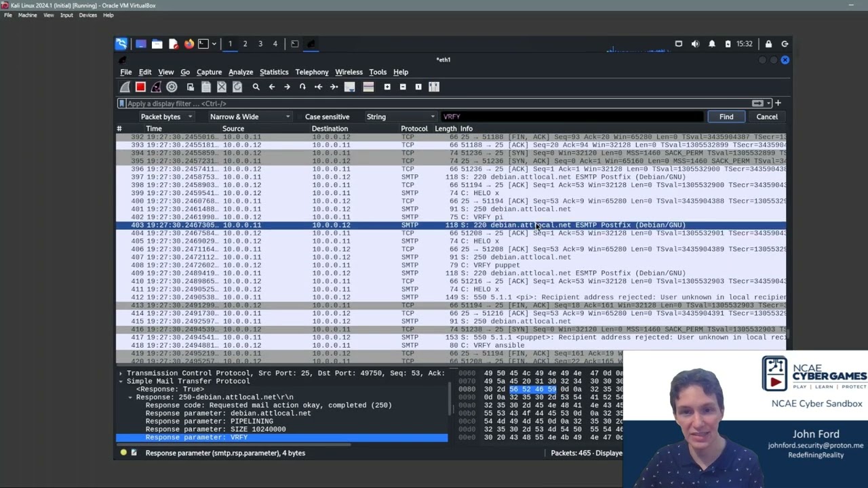Jump to the last packet
The height and width of the screenshot is (488, 868).
(334, 87)
